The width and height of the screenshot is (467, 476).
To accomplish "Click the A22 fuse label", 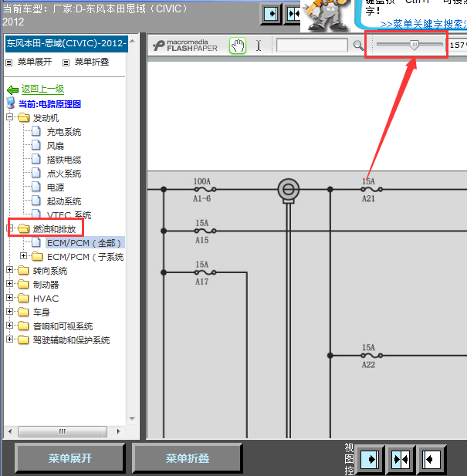I will click(368, 365).
